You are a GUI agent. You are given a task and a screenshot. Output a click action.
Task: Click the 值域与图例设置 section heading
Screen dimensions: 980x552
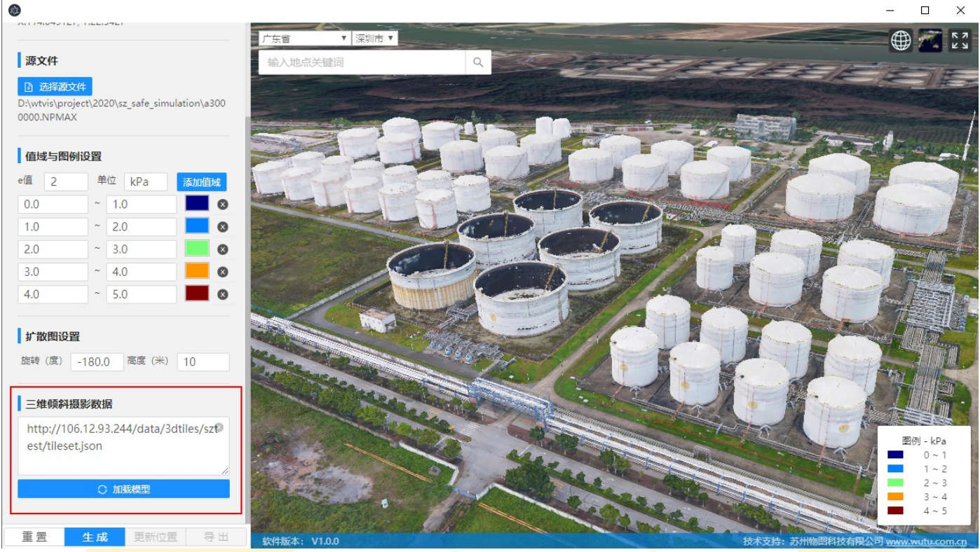click(x=63, y=156)
